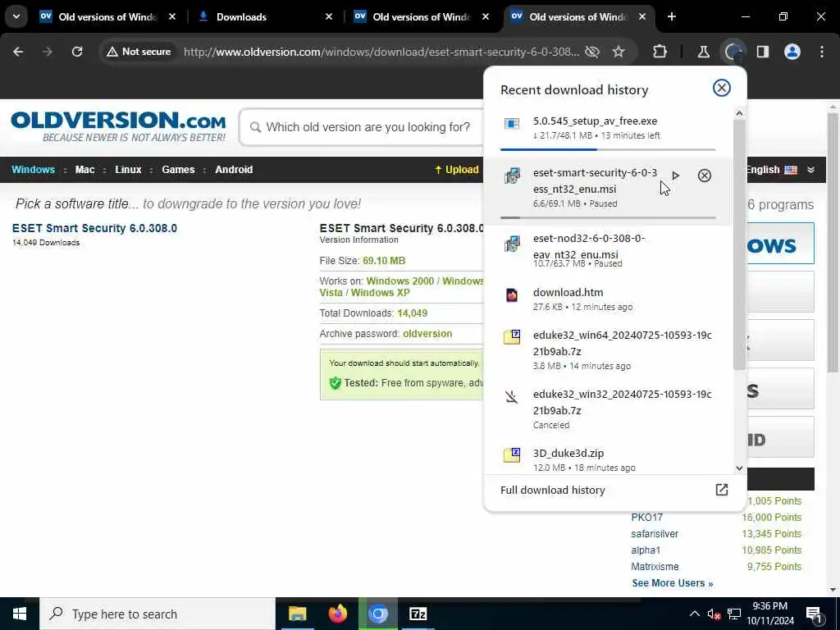840x630 pixels.
Task: Click the Not secure site info badge
Action: click(x=139, y=52)
